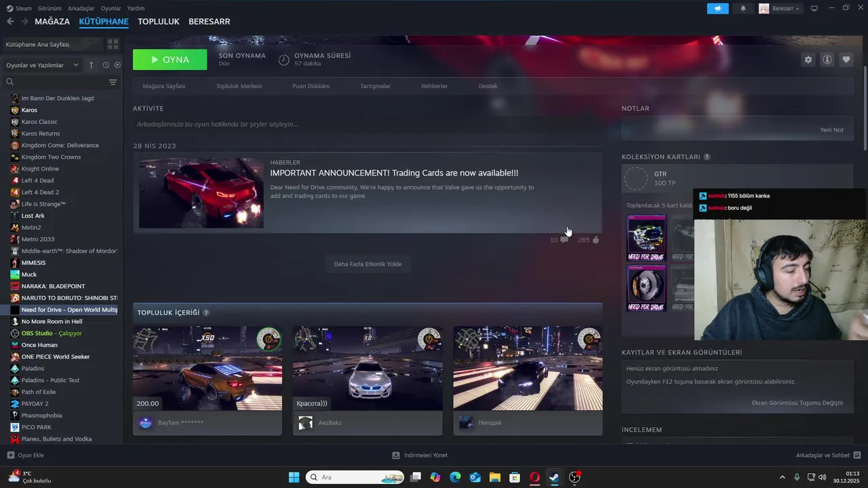Click the comments icon on announcement
This screenshot has height=488, width=868.
564,239
